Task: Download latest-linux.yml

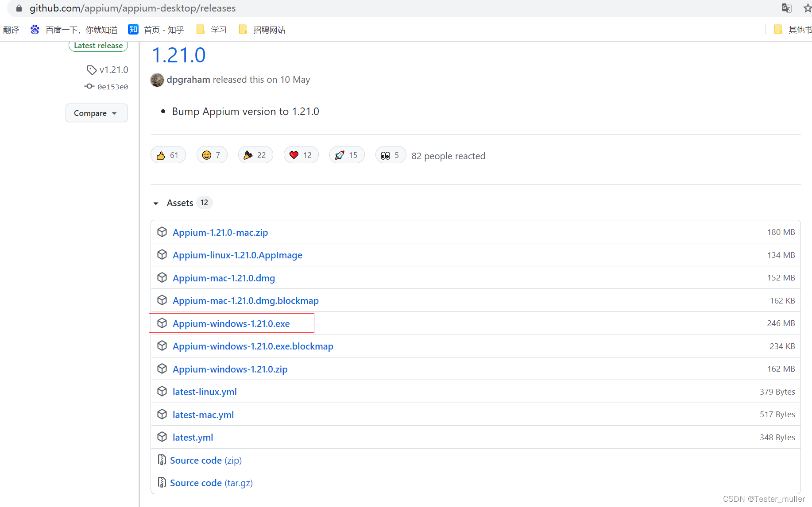Action: point(205,392)
